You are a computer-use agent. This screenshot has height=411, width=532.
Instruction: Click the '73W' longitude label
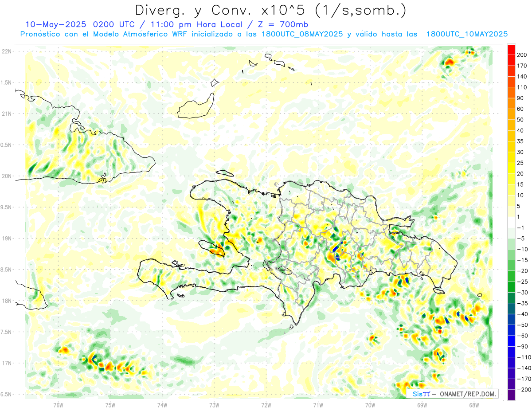coord(214,405)
